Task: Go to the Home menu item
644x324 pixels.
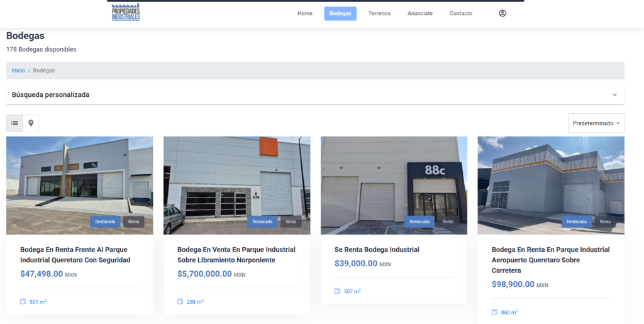Action: pos(305,14)
